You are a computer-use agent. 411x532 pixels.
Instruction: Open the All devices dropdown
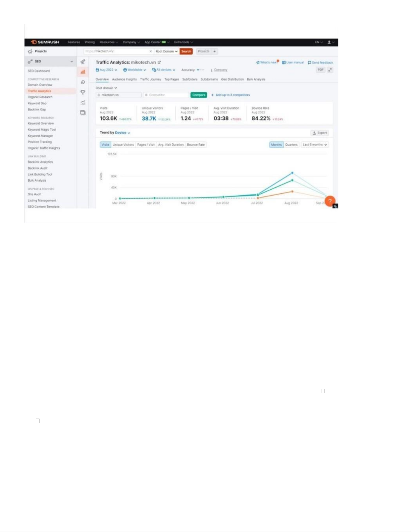click(164, 70)
